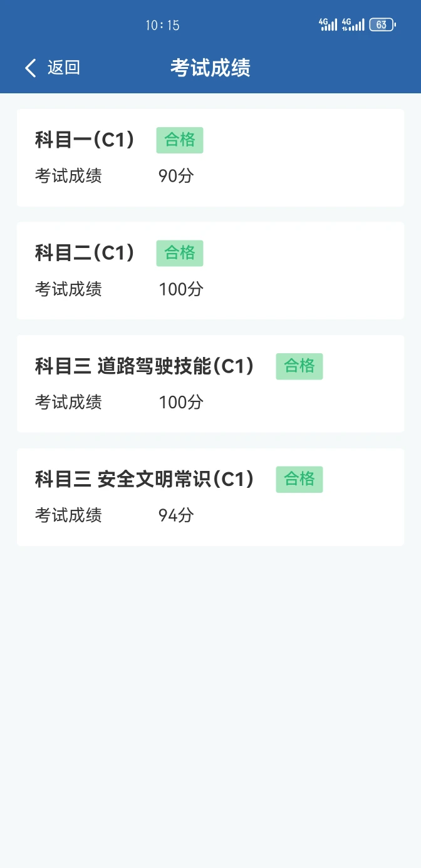Tap the first 4G signal icon

coord(328,25)
